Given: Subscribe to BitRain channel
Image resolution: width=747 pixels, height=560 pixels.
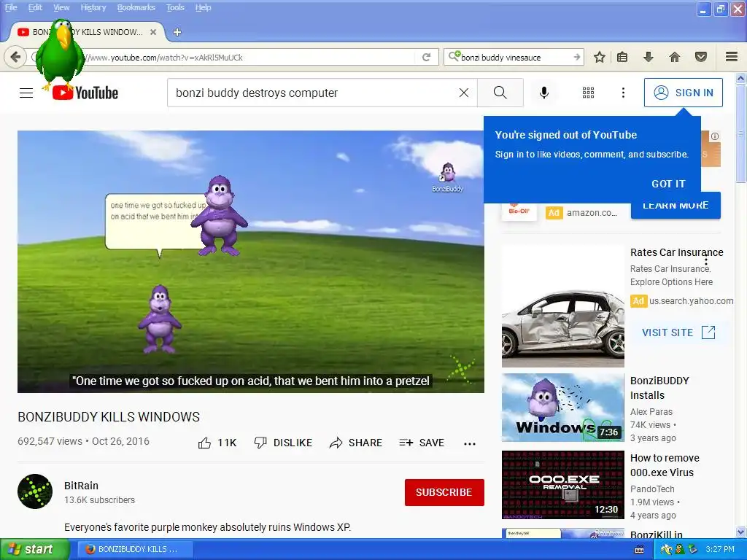Looking at the screenshot, I should pos(444,492).
